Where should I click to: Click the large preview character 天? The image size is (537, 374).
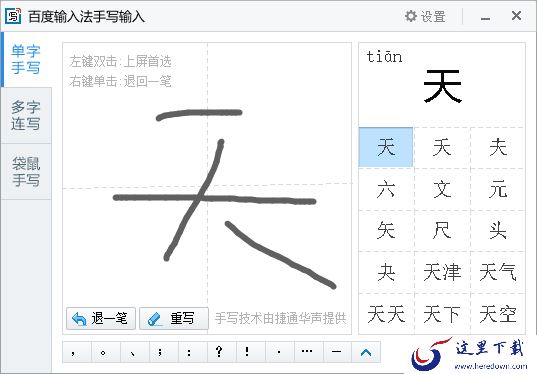click(x=442, y=86)
